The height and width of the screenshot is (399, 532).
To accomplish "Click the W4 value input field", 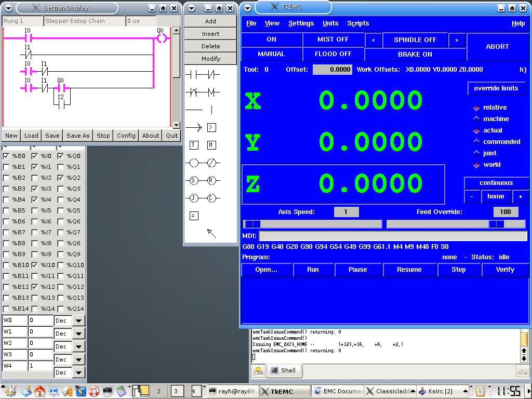I will pos(41,366).
